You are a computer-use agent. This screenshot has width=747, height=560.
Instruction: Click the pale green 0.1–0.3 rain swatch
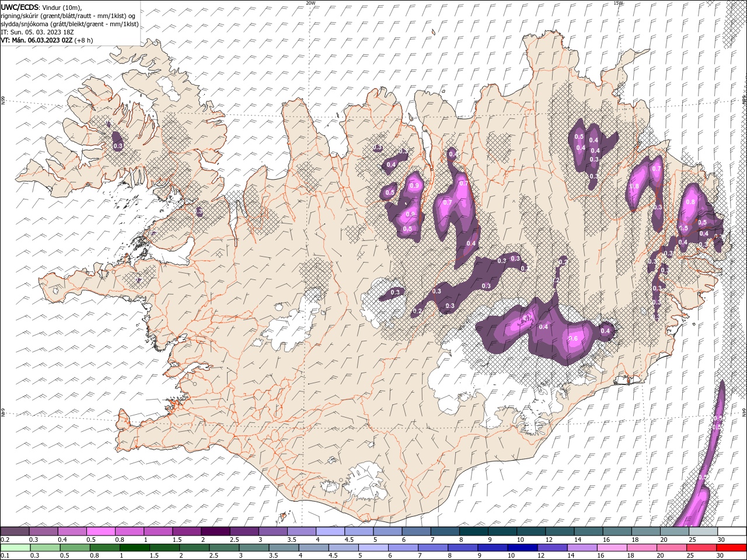pos(16,547)
